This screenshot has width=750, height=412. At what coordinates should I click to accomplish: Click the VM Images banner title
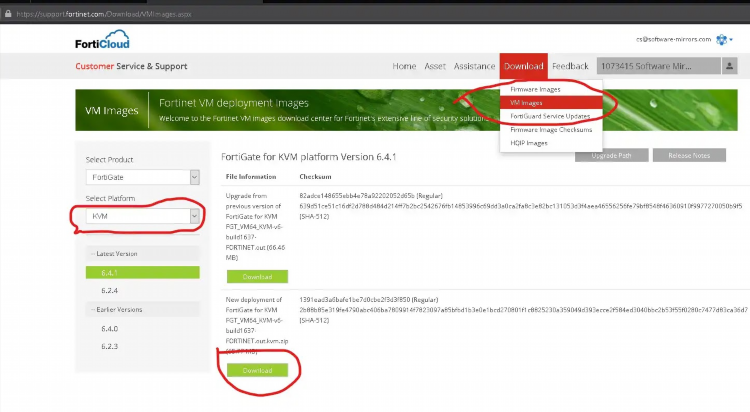point(111,111)
